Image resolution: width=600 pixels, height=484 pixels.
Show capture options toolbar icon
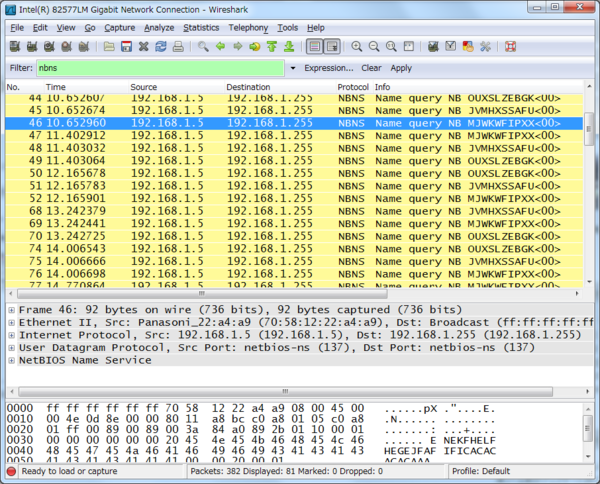(x=32, y=47)
